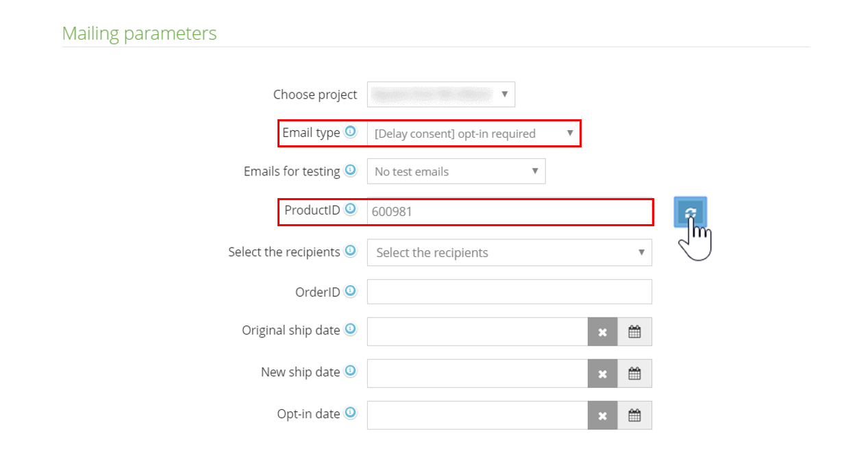The width and height of the screenshot is (868, 449).
Task: Open calendar picker for Original ship date
Action: click(x=634, y=332)
